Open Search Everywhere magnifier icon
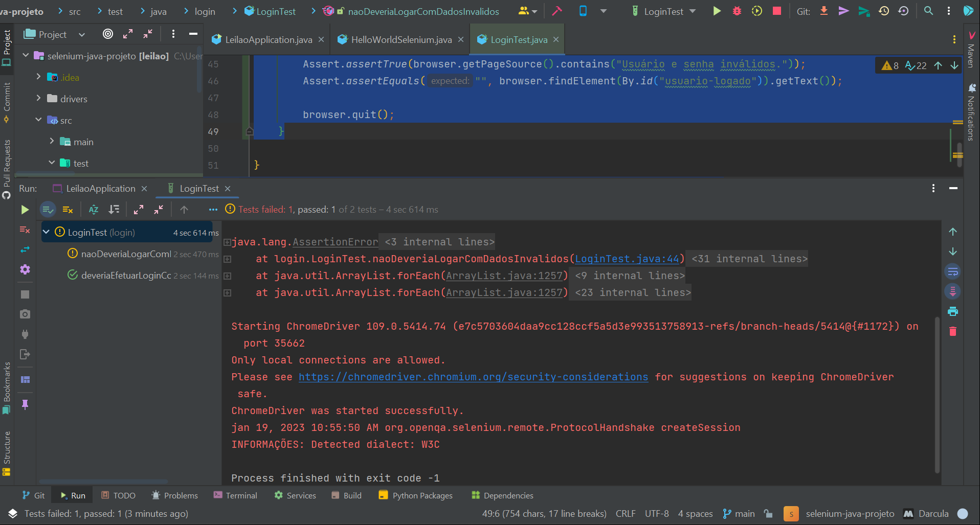This screenshot has width=980, height=525. [x=928, y=11]
